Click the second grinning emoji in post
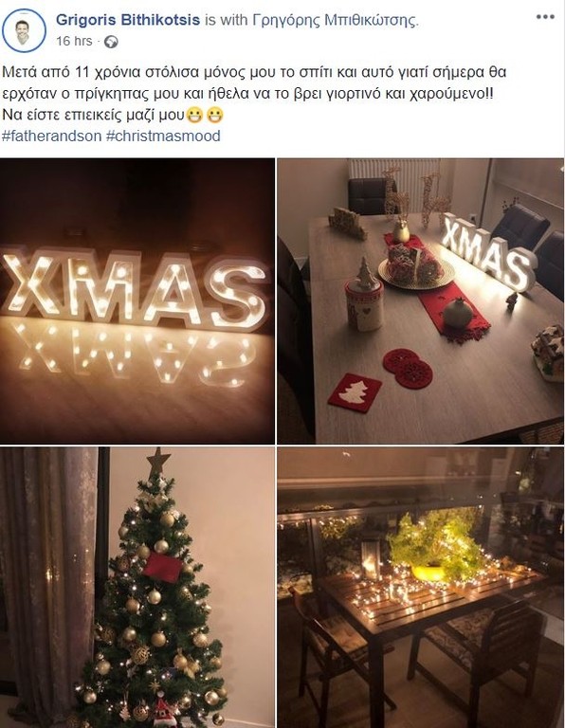 tap(215, 115)
